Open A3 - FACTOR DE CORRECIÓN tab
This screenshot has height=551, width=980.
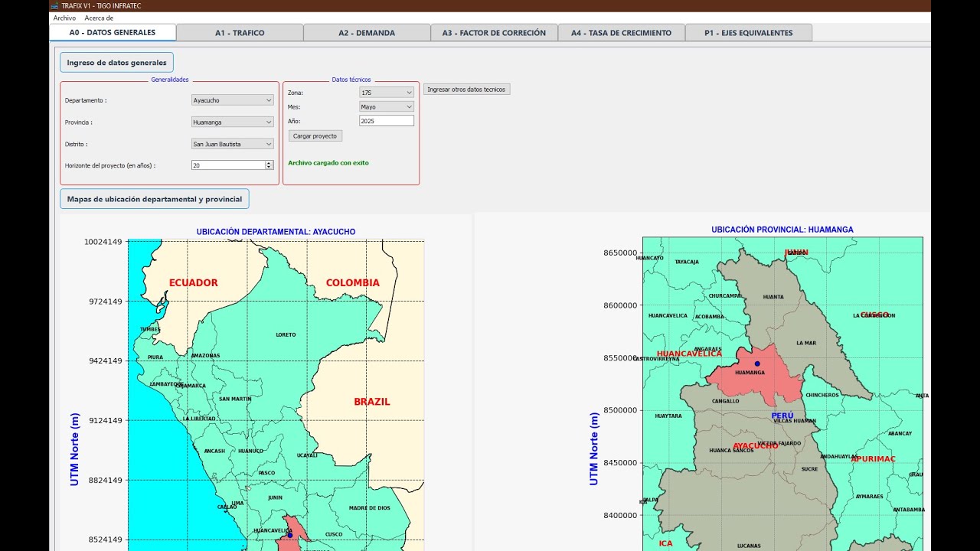click(494, 33)
